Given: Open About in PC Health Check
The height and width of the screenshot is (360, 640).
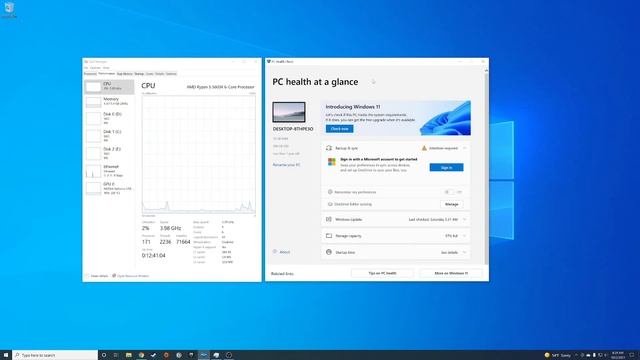Looking at the screenshot, I should click(282, 252).
